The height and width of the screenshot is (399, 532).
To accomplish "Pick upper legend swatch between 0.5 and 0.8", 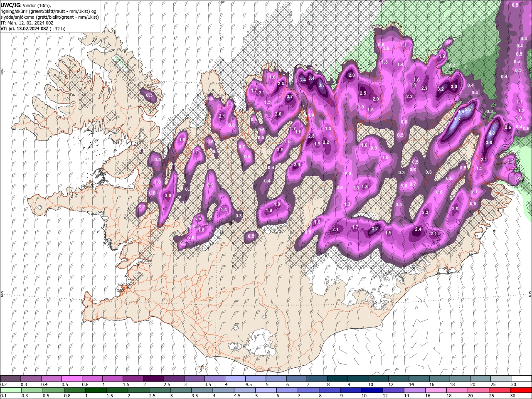I will tap(71, 379).
